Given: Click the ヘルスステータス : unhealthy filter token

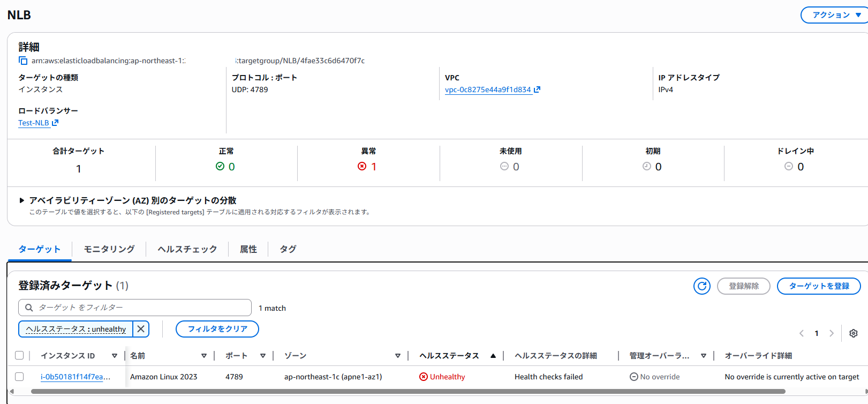Looking at the screenshot, I should point(76,329).
